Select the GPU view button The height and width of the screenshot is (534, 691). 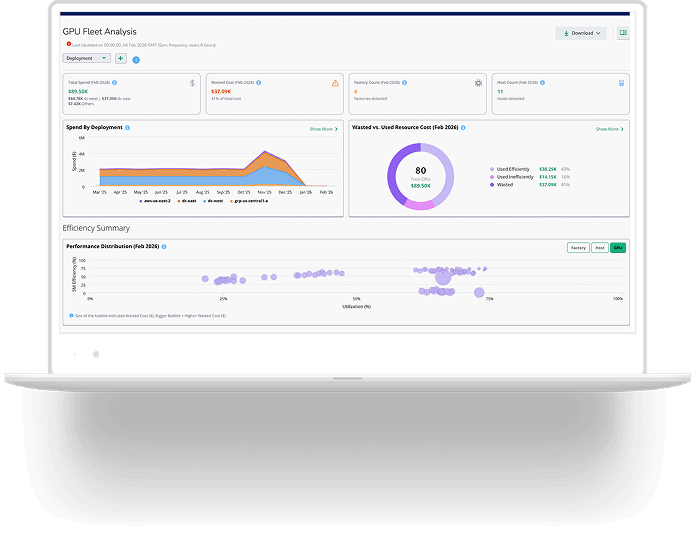(x=618, y=248)
